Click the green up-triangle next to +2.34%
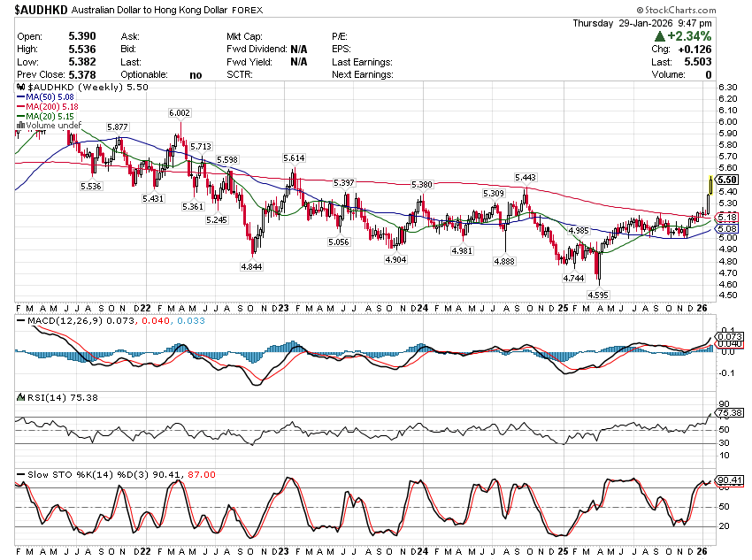Viewport: 752px width, 560px height. (x=660, y=37)
